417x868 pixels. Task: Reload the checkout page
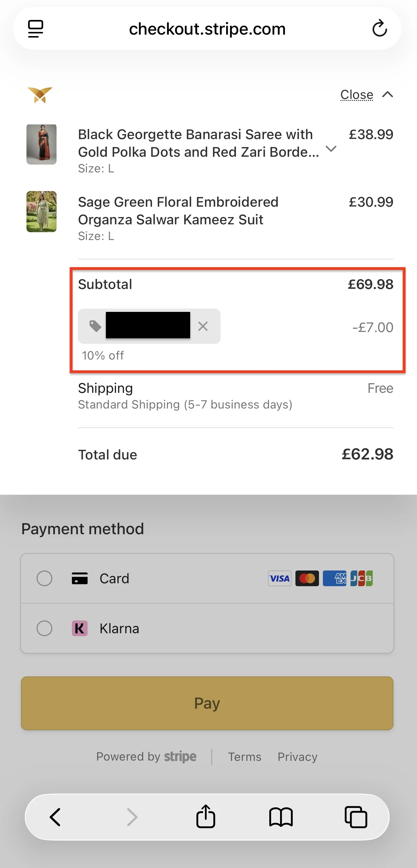380,28
